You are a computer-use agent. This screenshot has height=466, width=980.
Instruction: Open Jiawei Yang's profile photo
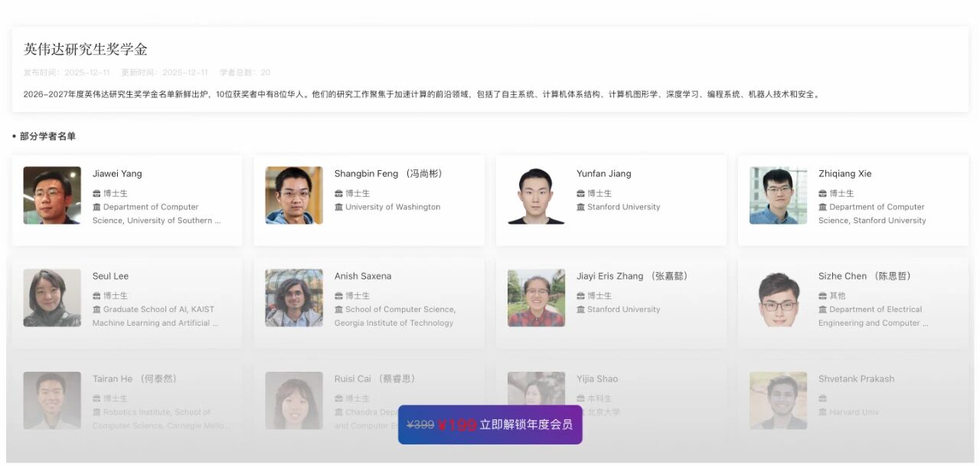coord(52,195)
